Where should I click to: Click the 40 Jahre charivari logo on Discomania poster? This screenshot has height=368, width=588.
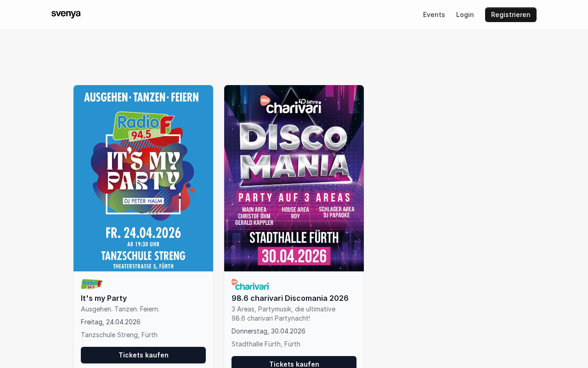(x=291, y=105)
